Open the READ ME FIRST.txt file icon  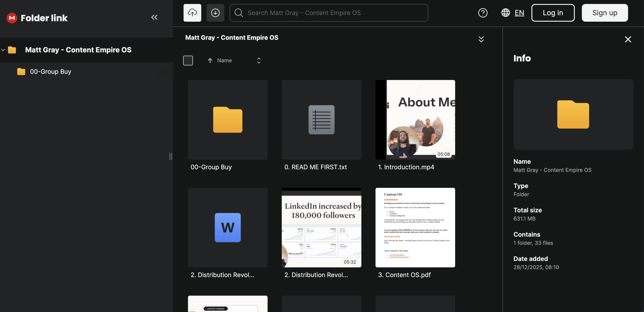(x=321, y=120)
